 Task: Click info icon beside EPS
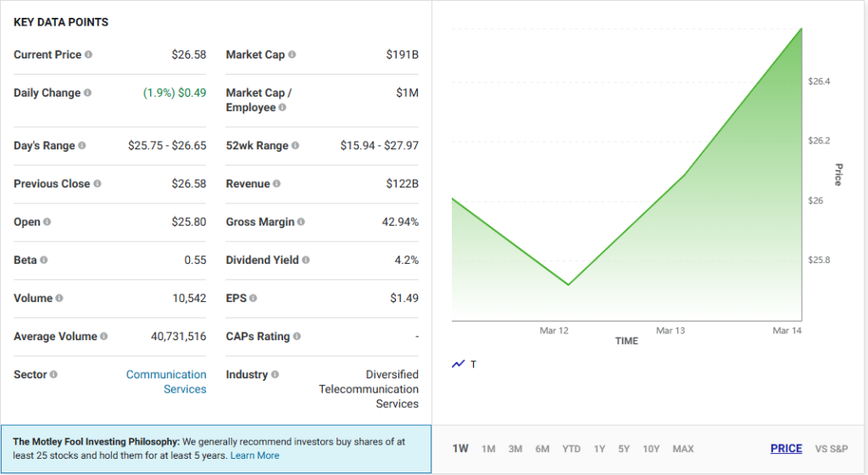pyautogui.click(x=253, y=298)
